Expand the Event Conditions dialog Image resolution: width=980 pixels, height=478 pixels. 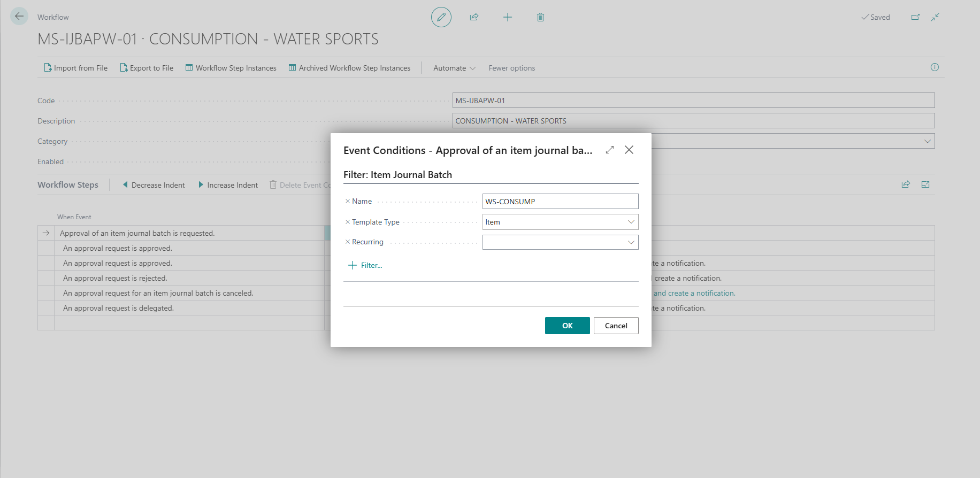tap(610, 150)
